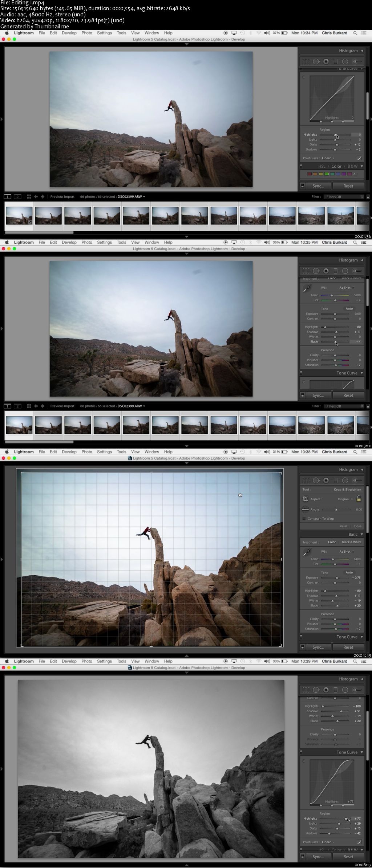The image size is (372, 868).
Task: Toggle HSL panel switch in 10:34 PM frame
Action: point(301,166)
